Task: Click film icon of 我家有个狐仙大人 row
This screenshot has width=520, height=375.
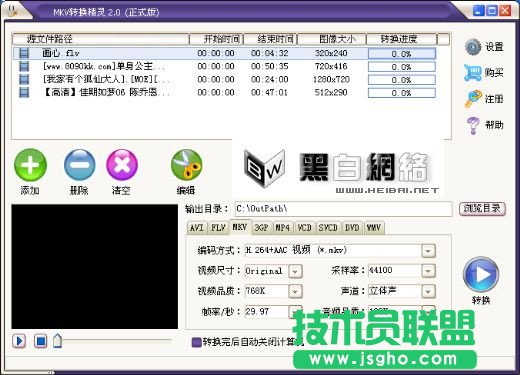Action: click(24, 79)
